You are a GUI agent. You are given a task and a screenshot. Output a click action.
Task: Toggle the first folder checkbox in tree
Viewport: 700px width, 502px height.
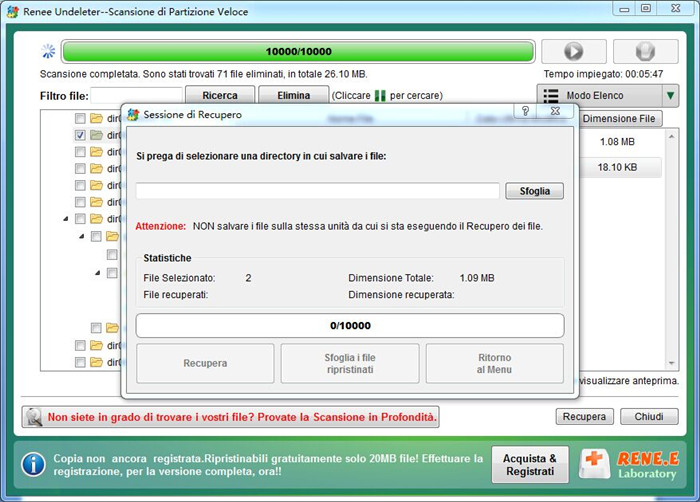(80, 118)
